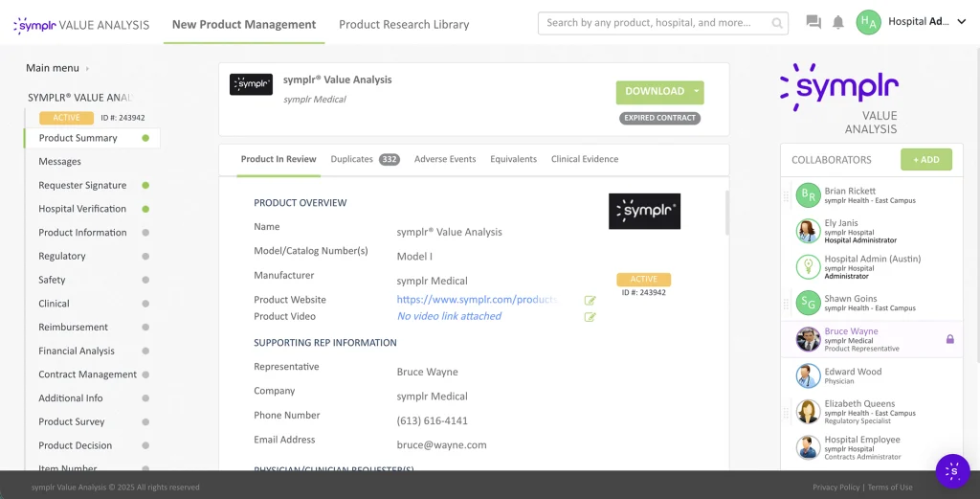
Task: Open the Duplicates tab
Action: click(x=352, y=159)
